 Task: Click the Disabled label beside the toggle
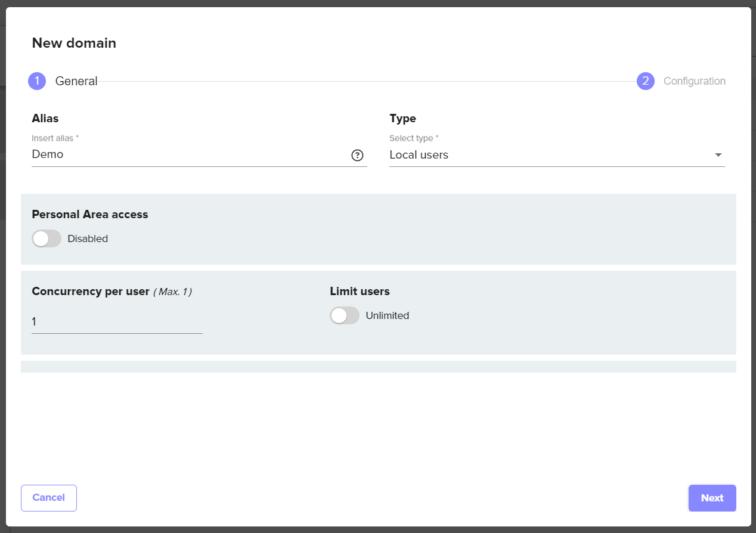88,238
